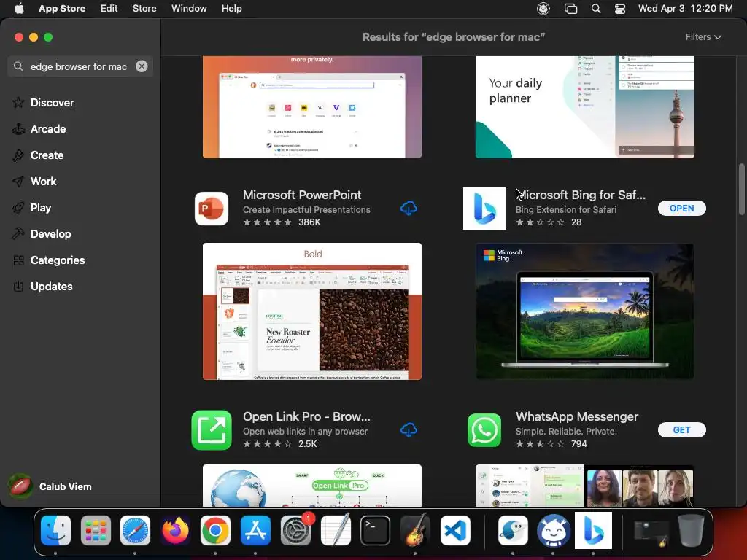Launch Safari from the Dock
This screenshot has height=560, width=747.
tap(135, 531)
